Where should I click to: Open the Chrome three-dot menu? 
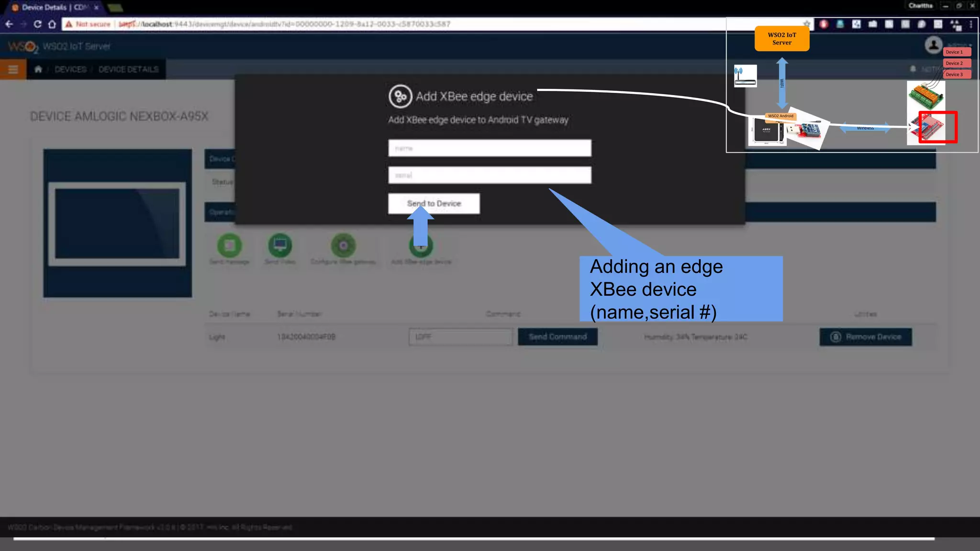971,24
